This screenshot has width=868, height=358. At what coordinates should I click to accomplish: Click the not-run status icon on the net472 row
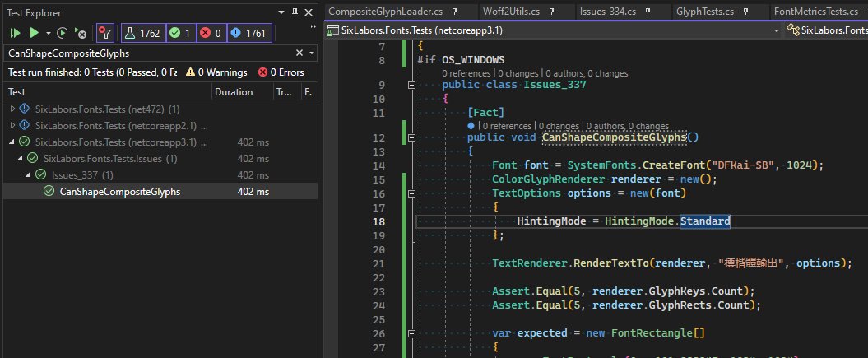[x=25, y=109]
